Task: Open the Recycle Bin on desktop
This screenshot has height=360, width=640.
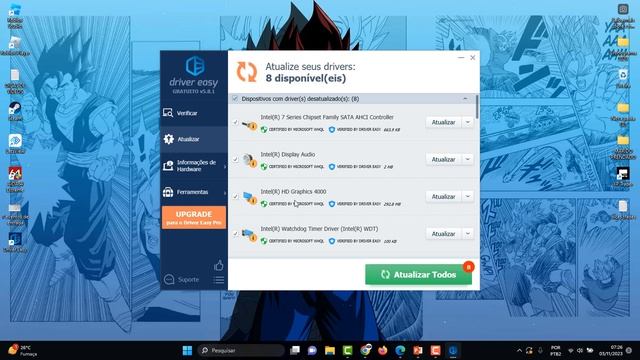Action: pos(623,78)
